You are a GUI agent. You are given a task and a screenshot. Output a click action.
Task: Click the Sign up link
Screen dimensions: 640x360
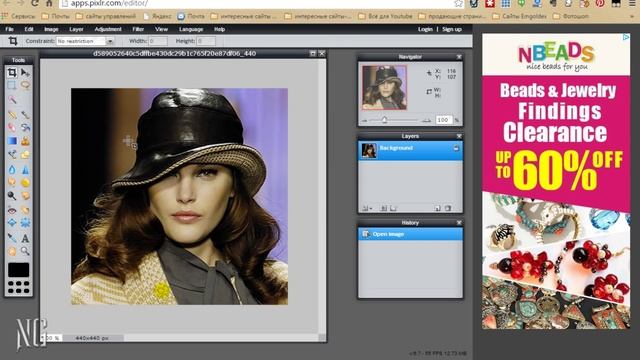click(x=452, y=29)
